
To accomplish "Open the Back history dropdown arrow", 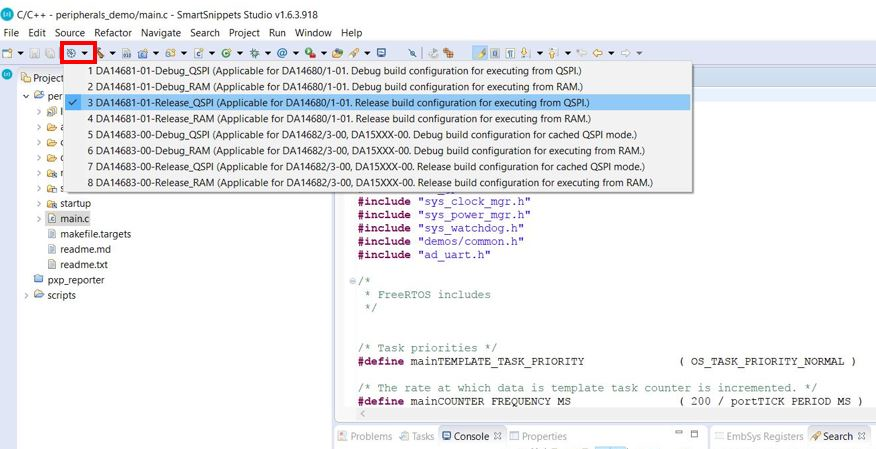I will tap(611, 53).
